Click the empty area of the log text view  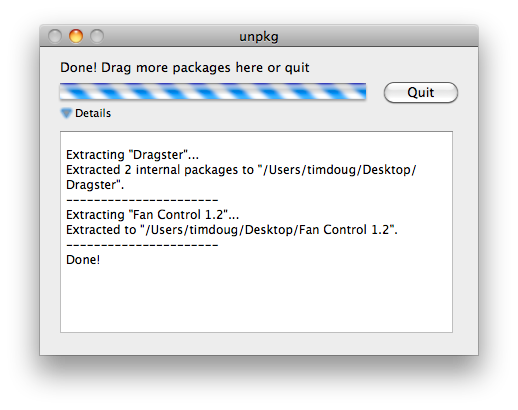click(256, 300)
